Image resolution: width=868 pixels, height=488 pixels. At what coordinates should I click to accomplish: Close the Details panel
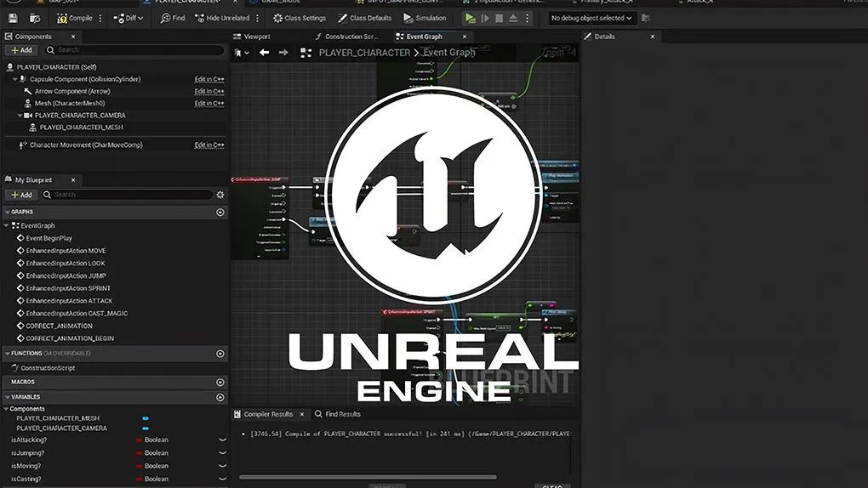point(652,37)
